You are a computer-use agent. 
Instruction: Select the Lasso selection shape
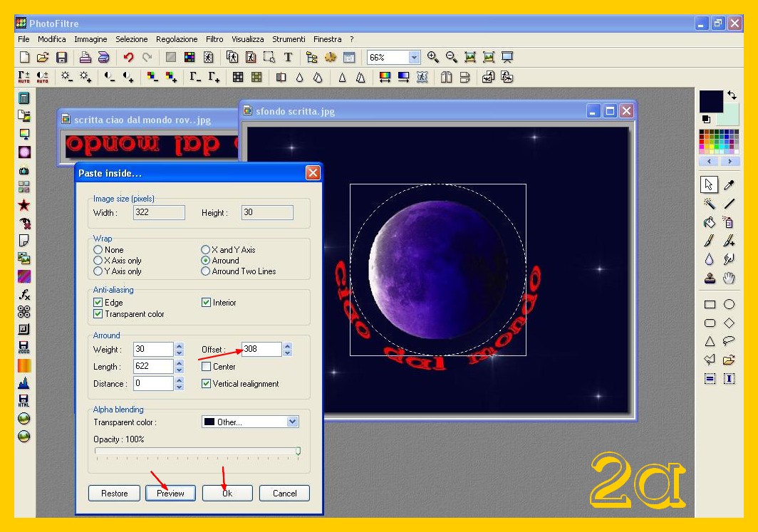[x=729, y=341]
